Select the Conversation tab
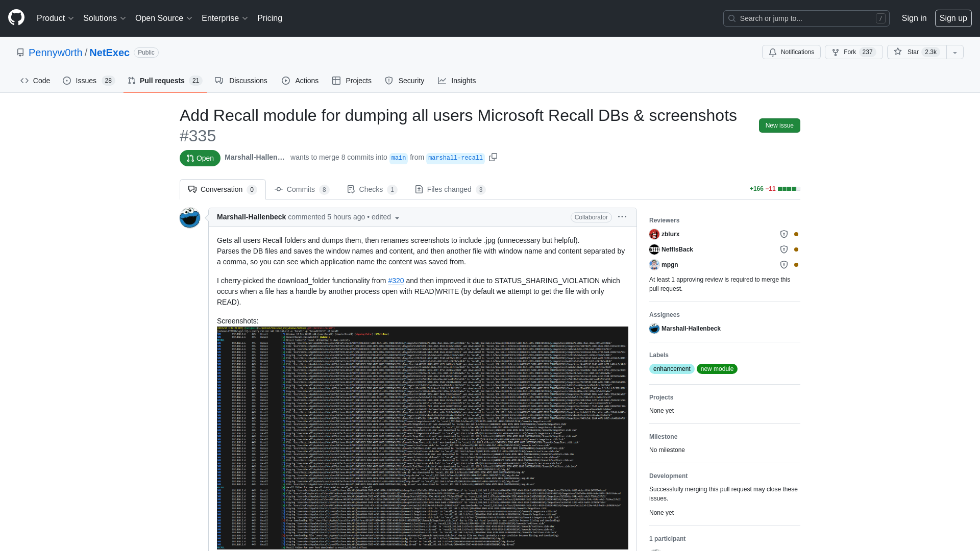 click(223, 189)
